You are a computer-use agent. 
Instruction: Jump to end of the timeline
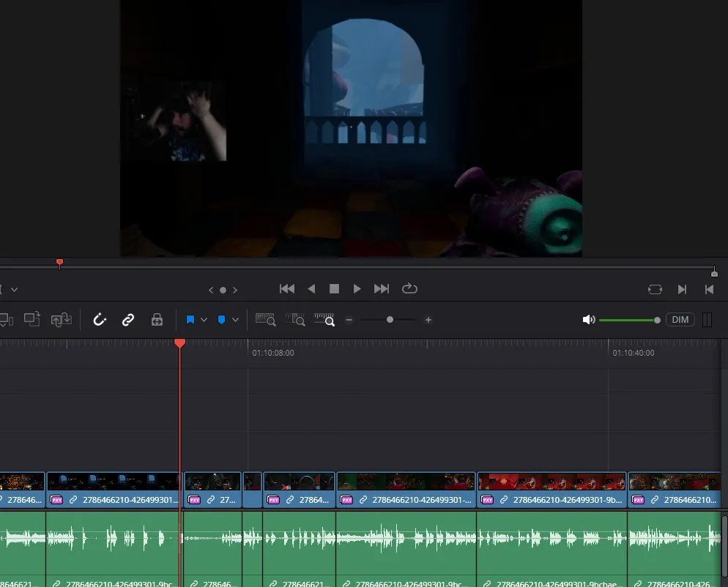(x=381, y=288)
